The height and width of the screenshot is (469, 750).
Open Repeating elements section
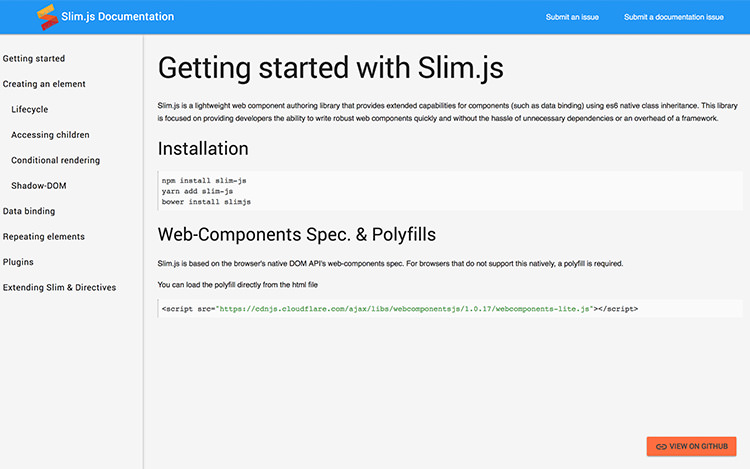click(x=44, y=236)
